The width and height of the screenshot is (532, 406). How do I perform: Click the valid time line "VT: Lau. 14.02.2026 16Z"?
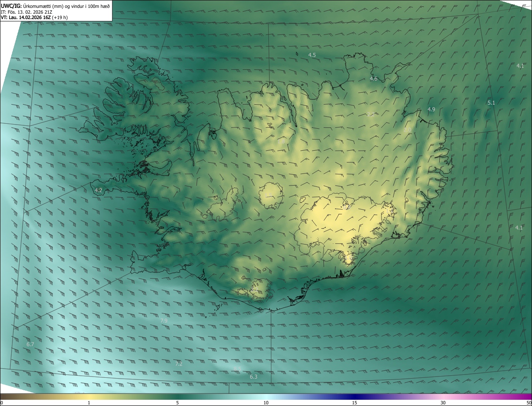pyautogui.click(x=25, y=17)
